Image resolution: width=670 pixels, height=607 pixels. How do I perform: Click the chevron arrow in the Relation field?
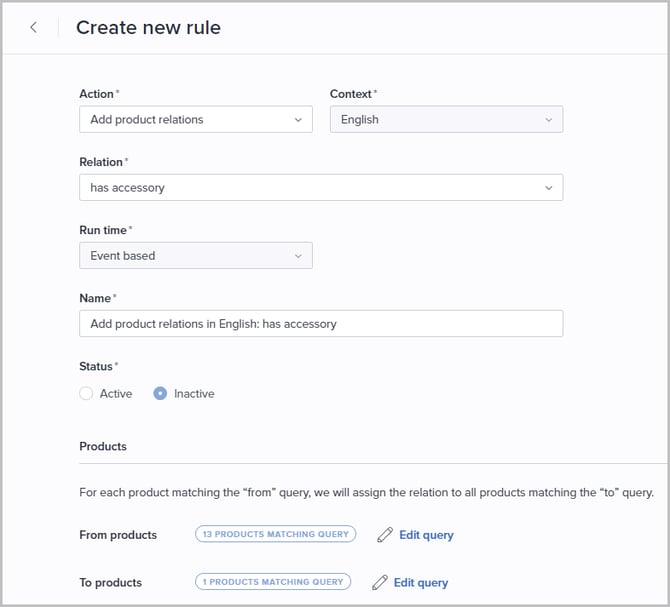(548, 188)
